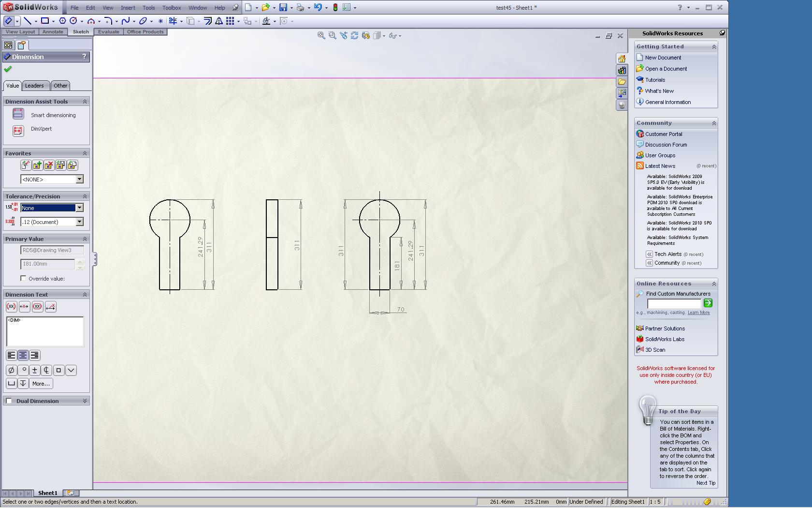This screenshot has height=508, width=812.
Task: Open the Tutorials link
Action: click(x=655, y=80)
